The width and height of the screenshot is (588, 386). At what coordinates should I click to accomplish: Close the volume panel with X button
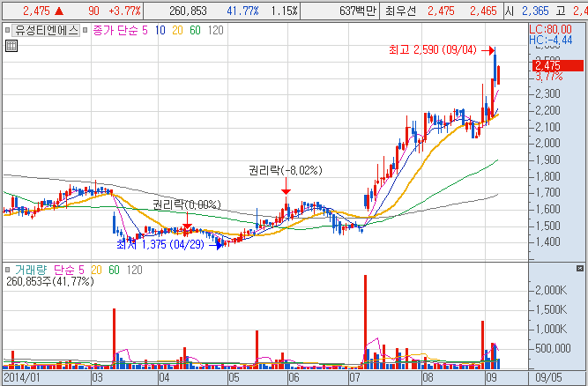pos(580,268)
